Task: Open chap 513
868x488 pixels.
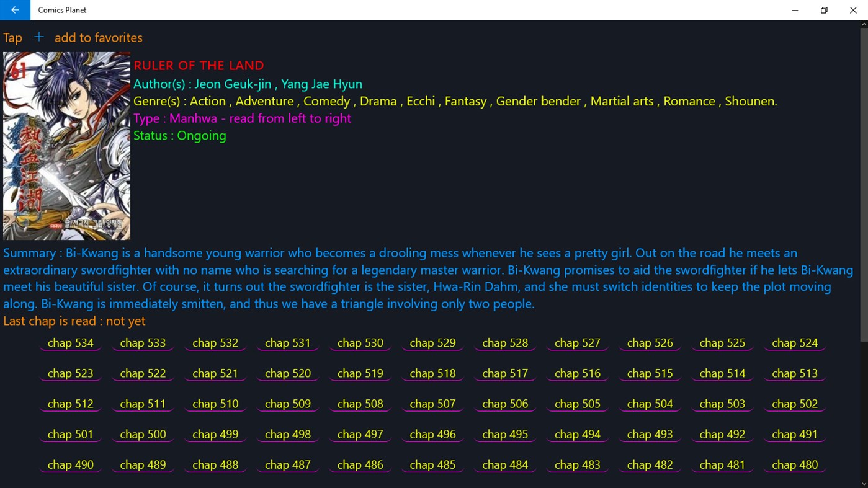Action: 795,373
